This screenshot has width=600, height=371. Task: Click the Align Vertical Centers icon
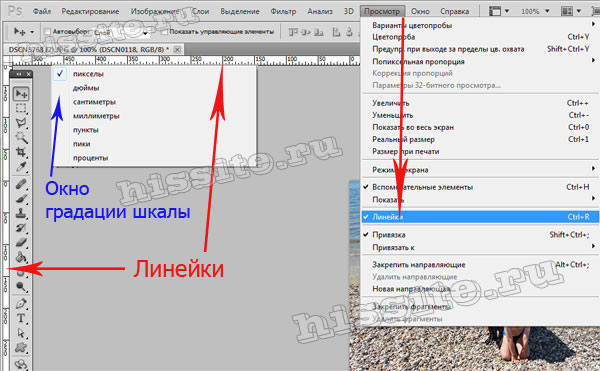[306, 32]
